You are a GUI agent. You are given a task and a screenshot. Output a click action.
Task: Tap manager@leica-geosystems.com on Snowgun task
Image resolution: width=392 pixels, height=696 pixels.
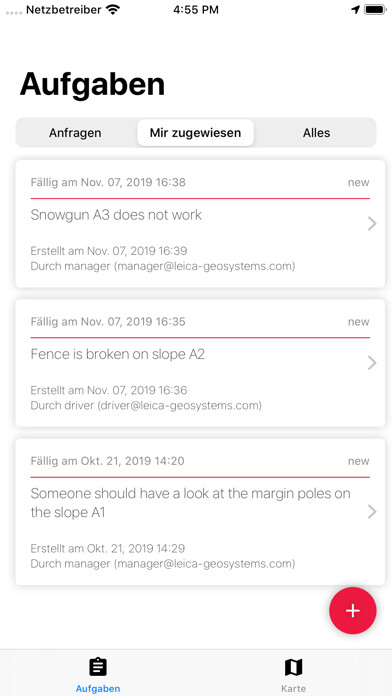pyautogui.click(x=205, y=266)
